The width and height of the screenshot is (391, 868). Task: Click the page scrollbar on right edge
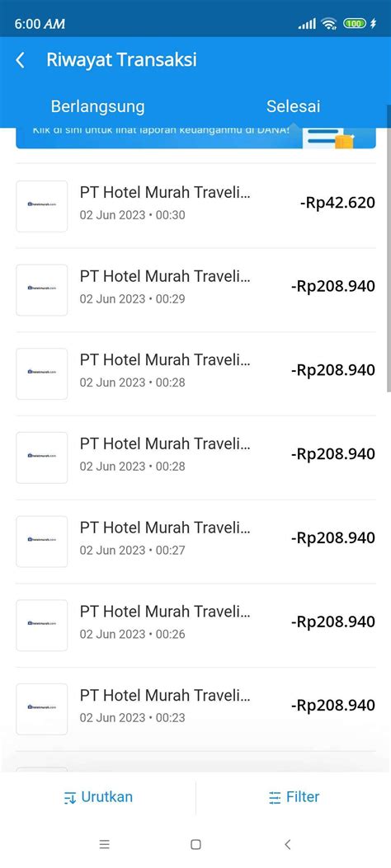click(x=389, y=260)
